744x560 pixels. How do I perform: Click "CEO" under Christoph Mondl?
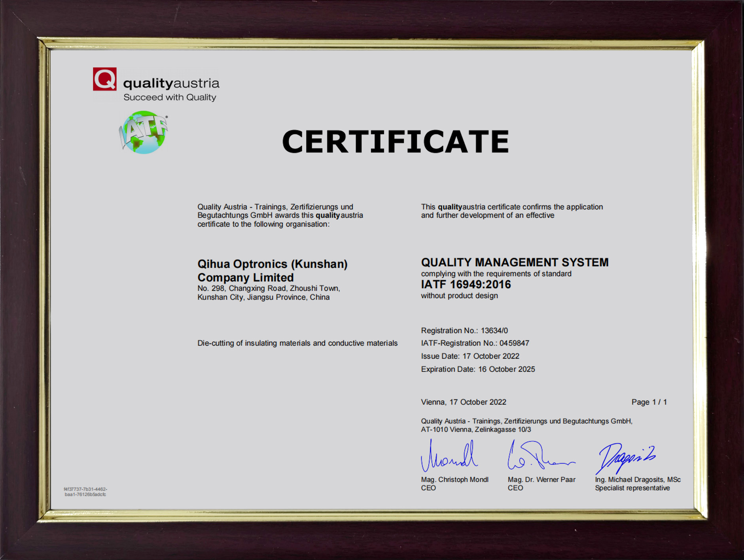(x=428, y=488)
